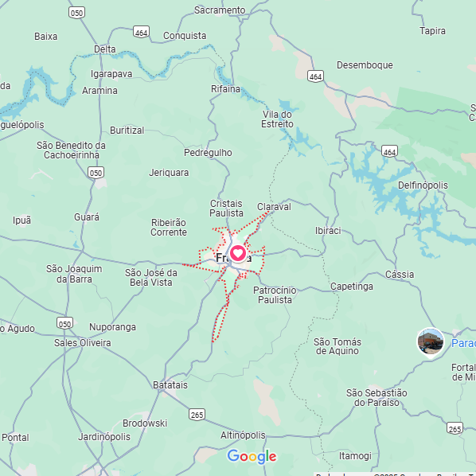Click the 464 highway shield near Conquista
The width and height of the screenshot is (476, 476).
pos(141,32)
